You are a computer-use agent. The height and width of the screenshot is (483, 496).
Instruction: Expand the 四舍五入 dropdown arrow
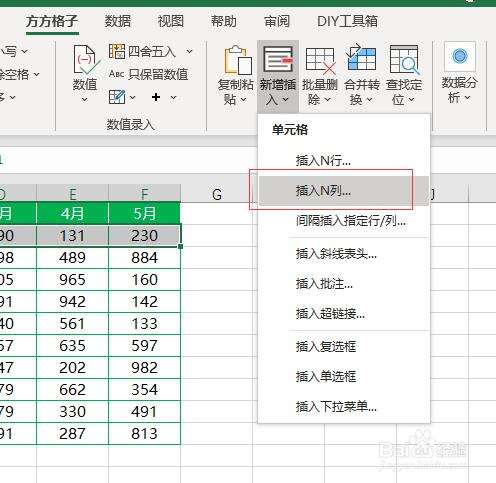click(x=189, y=51)
